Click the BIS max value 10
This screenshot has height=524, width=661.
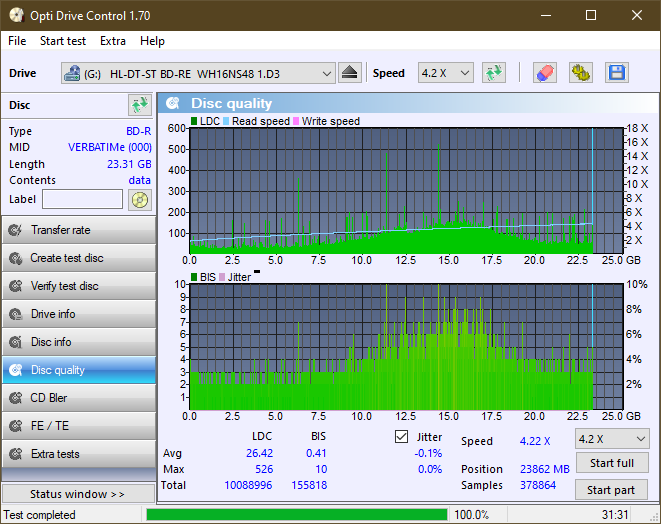(321, 469)
